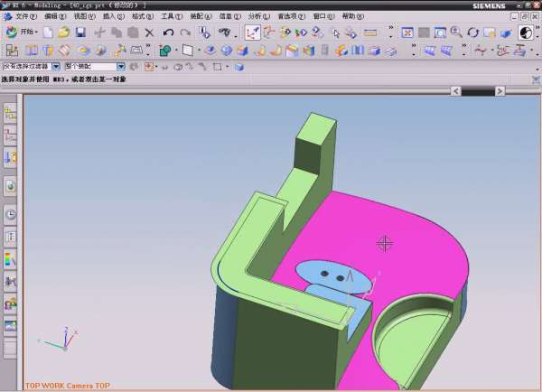The image size is (542, 392).
Task: Open the selection filter dropdown
Action: click(x=56, y=66)
